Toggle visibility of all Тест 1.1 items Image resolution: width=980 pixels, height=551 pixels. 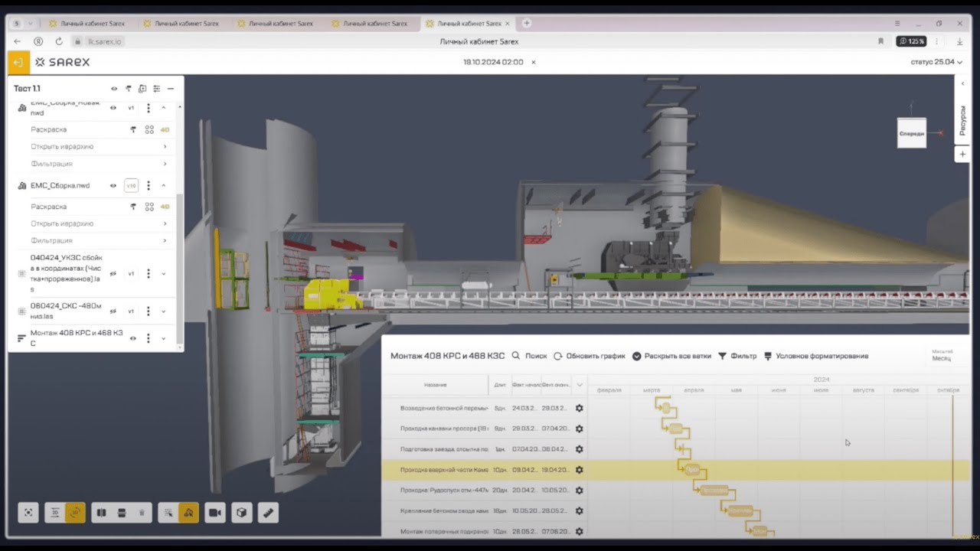click(x=114, y=89)
